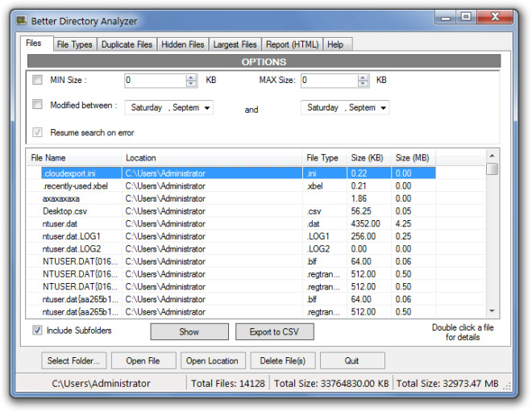Select the axaxaxaxa file row
The width and height of the screenshot is (532, 412).
[239, 198]
